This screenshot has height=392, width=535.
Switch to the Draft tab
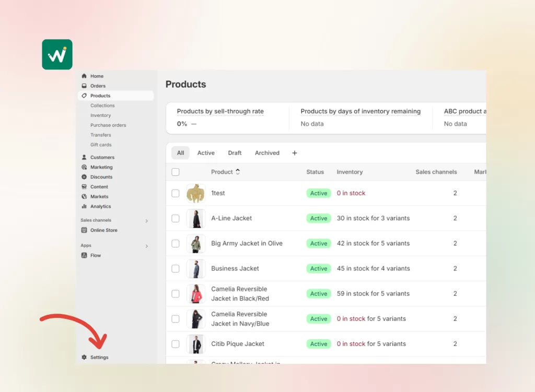(235, 153)
